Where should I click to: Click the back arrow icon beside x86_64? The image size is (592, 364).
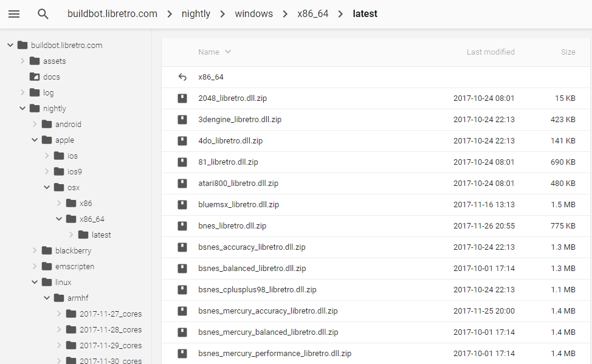[182, 77]
